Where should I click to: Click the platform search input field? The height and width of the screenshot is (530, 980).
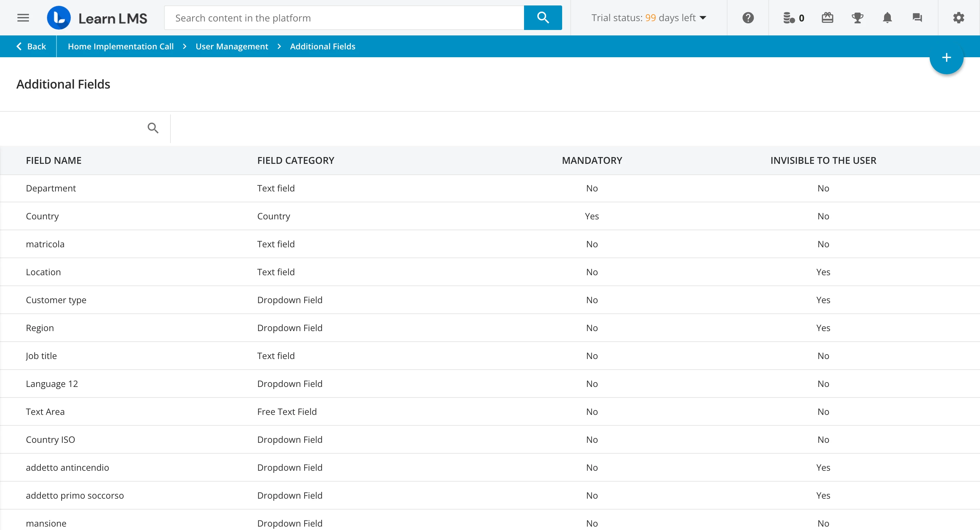(x=344, y=18)
